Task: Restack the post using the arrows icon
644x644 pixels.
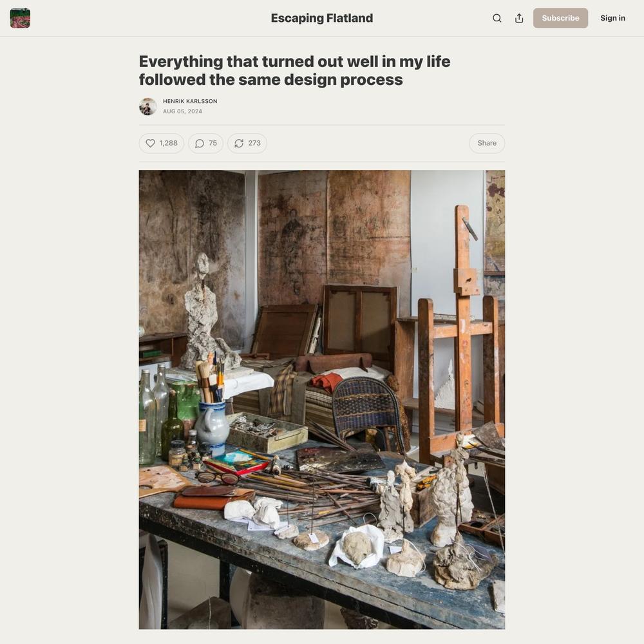Action: tap(239, 143)
